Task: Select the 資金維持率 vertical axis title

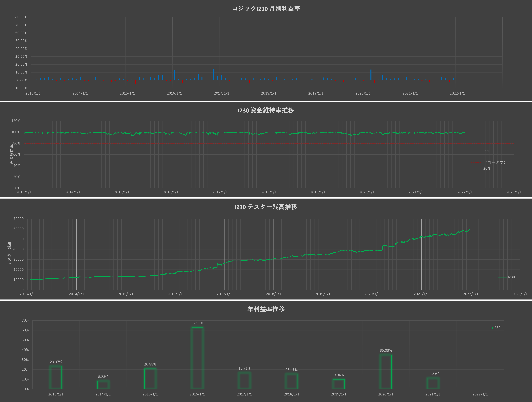Action: pos(11,154)
